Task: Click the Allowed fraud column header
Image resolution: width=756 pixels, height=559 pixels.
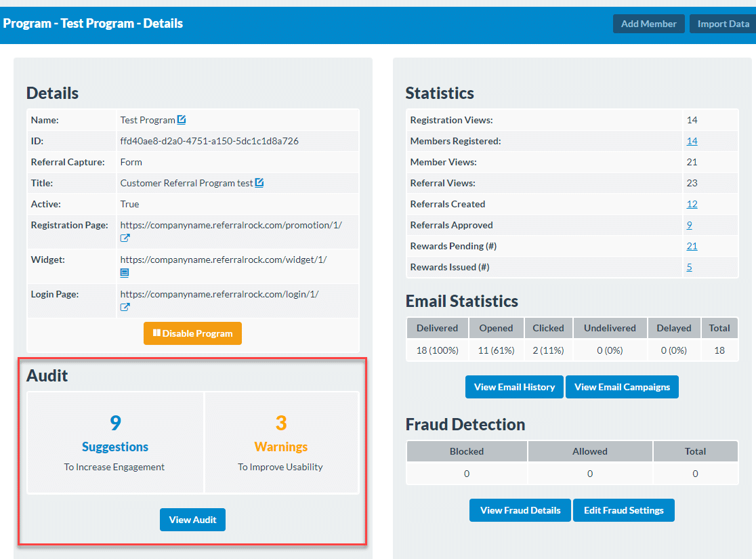Action: pos(590,451)
